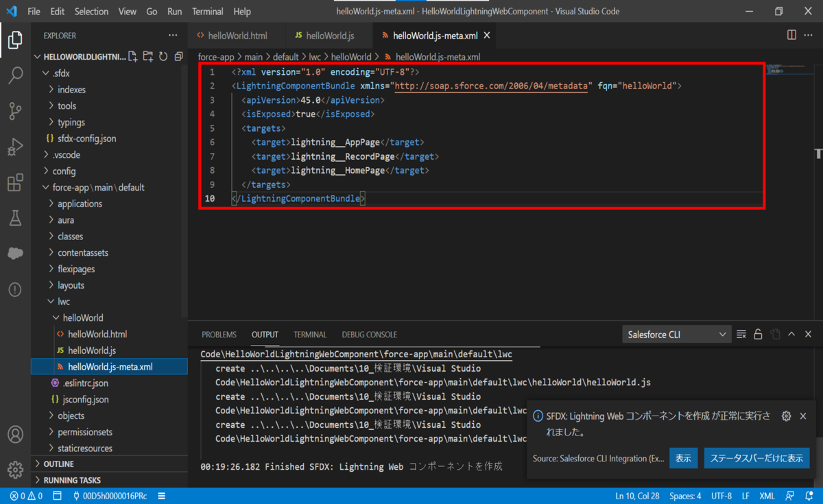Open the Source Control view icon
The width and height of the screenshot is (823, 504).
[x=15, y=111]
